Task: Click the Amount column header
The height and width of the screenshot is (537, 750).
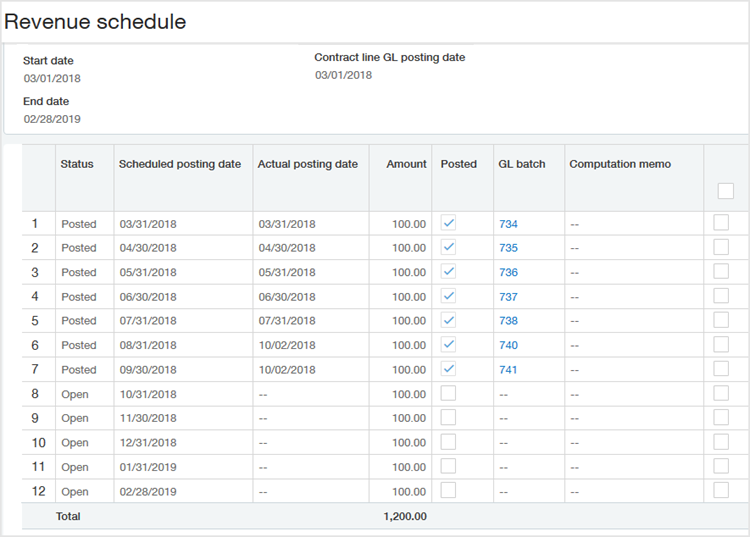Action: (406, 164)
